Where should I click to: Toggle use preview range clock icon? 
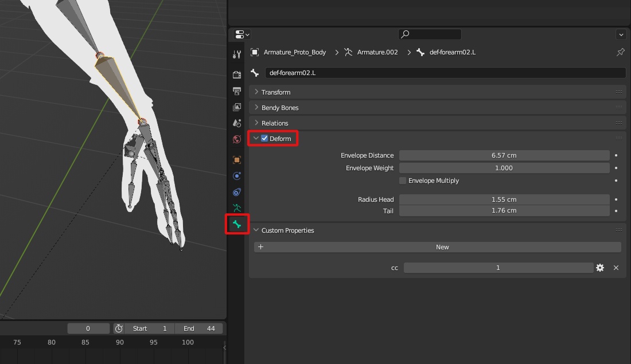point(119,328)
